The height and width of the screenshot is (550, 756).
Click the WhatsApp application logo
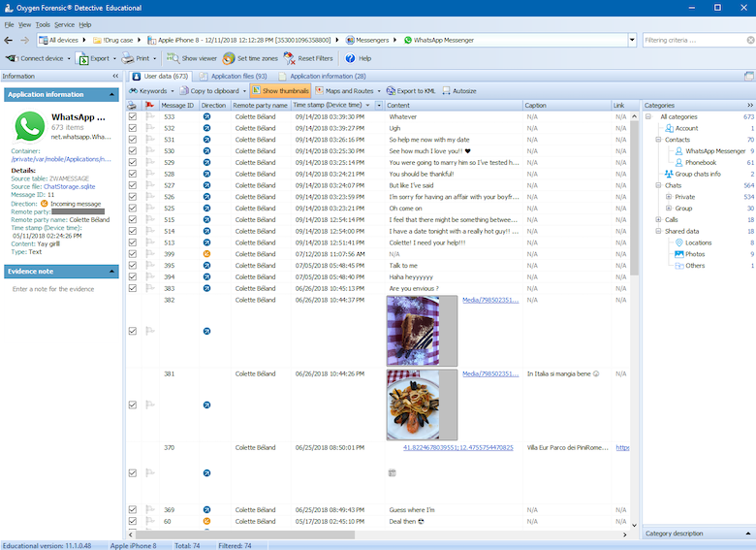pos(30,126)
